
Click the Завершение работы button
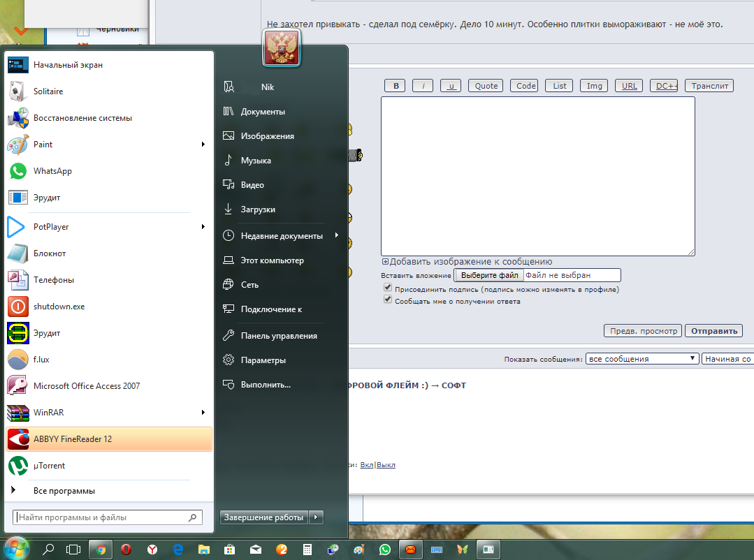coord(263,517)
